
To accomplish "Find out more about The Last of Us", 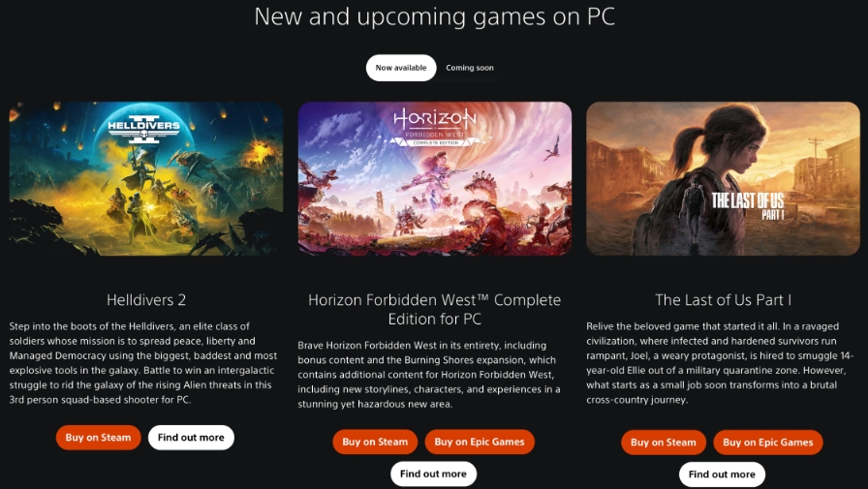I will click(x=722, y=474).
